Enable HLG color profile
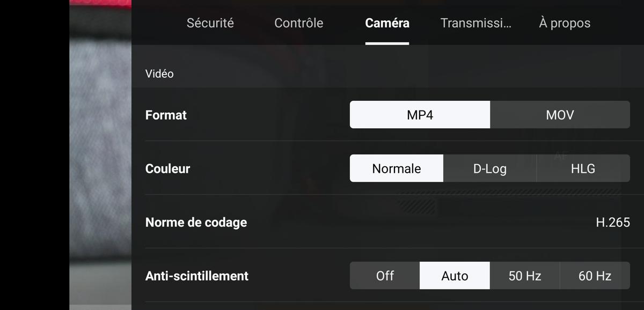 (583, 168)
